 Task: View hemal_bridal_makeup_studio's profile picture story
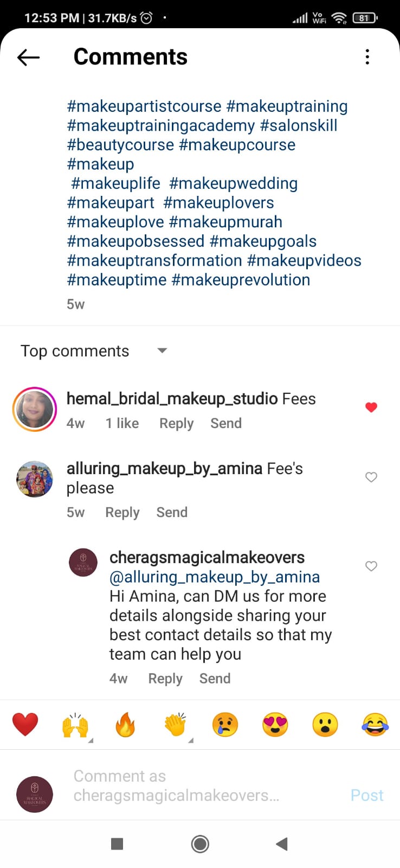tap(35, 410)
